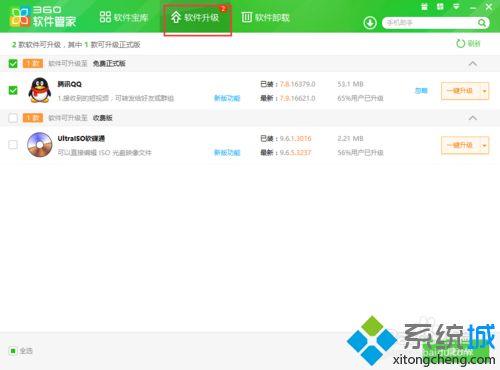Click the search magnifier icon
The image size is (500, 370).
[x=482, y=23]
